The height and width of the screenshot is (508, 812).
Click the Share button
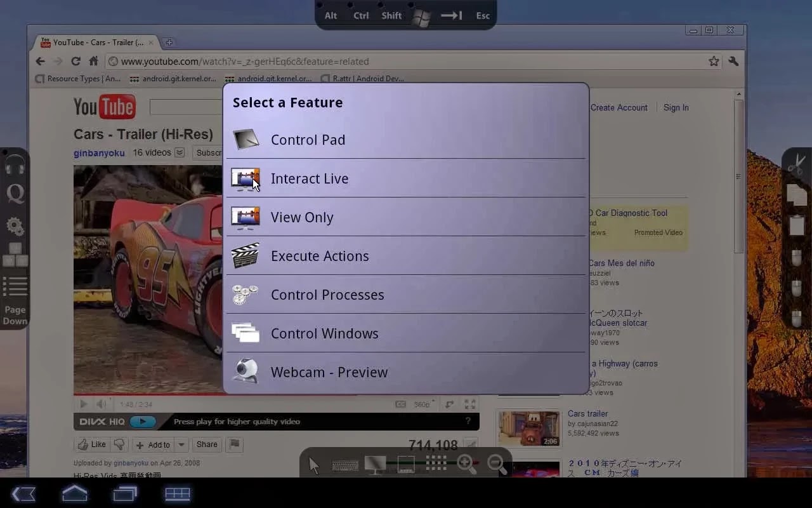pos(207,444)
